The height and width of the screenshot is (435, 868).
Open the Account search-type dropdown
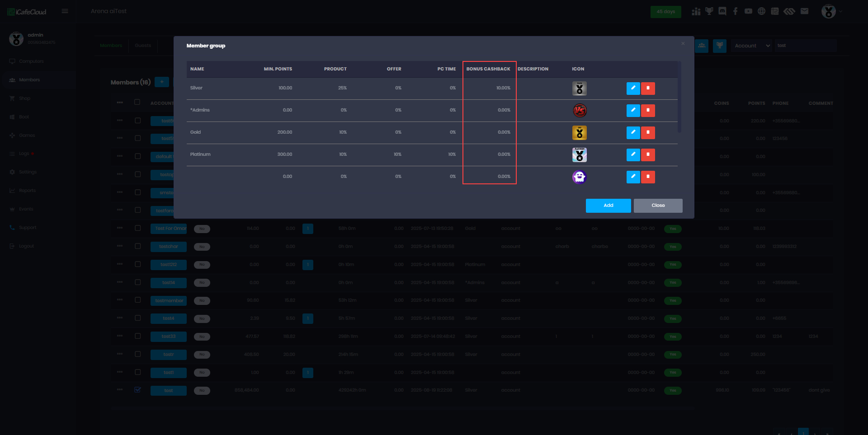pyautogui.click(x=752, y=46)
